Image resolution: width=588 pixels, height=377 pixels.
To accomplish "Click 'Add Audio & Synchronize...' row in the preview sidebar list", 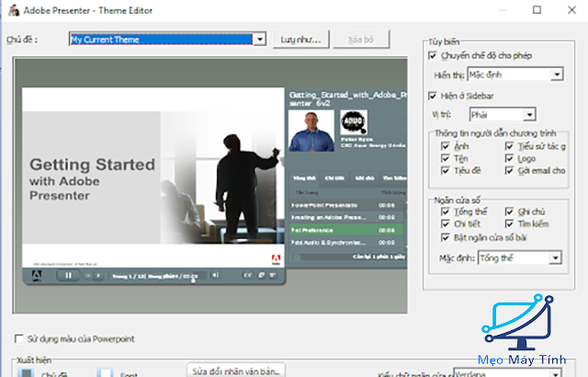I will (x=346, y=243).
